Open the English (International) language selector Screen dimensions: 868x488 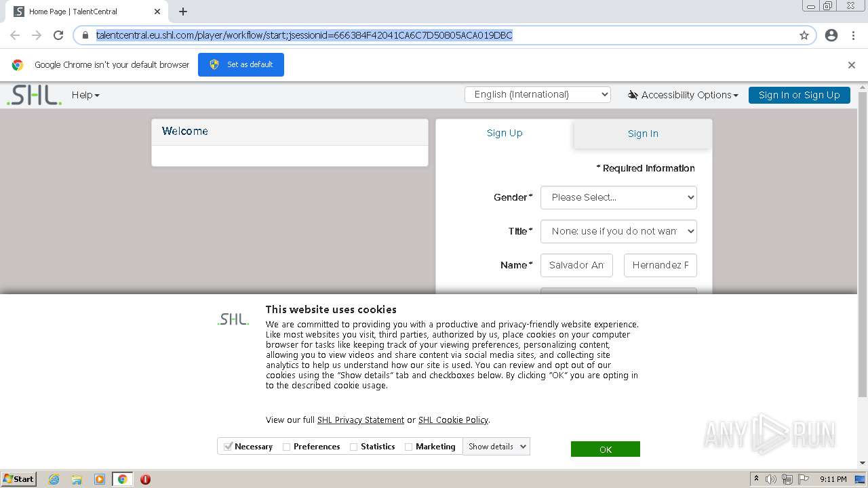(x=538, y=94)
